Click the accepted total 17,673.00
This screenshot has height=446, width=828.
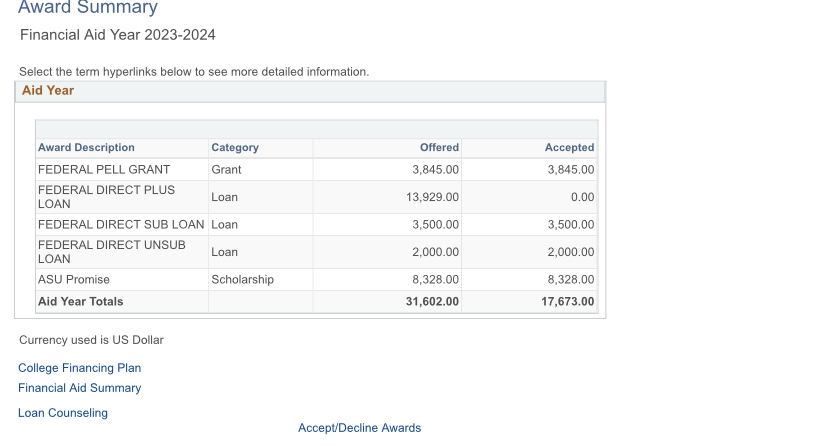[x=567, y=301]
